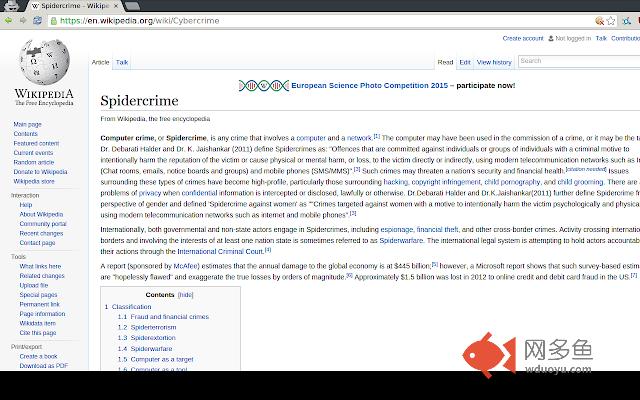Open Contact page link

[37, 242]
